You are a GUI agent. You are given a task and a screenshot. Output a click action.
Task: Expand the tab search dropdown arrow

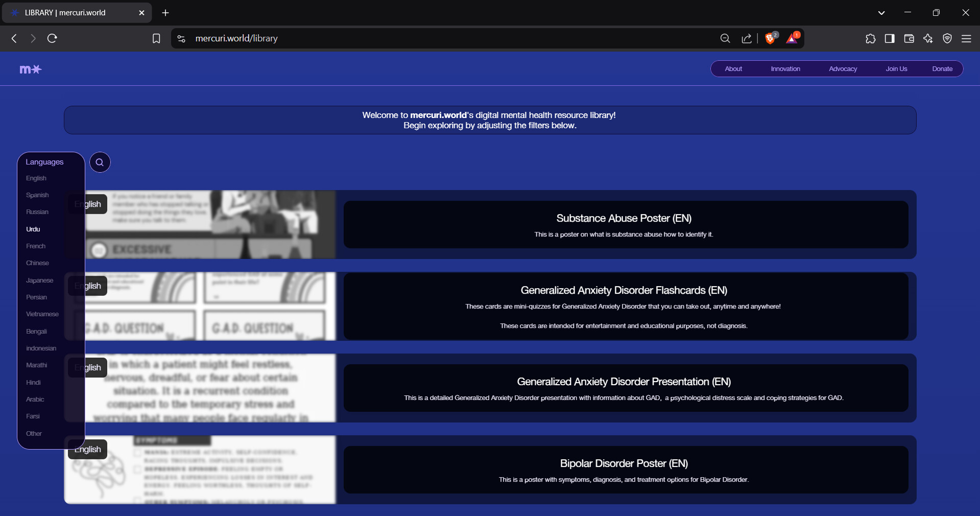881,13
